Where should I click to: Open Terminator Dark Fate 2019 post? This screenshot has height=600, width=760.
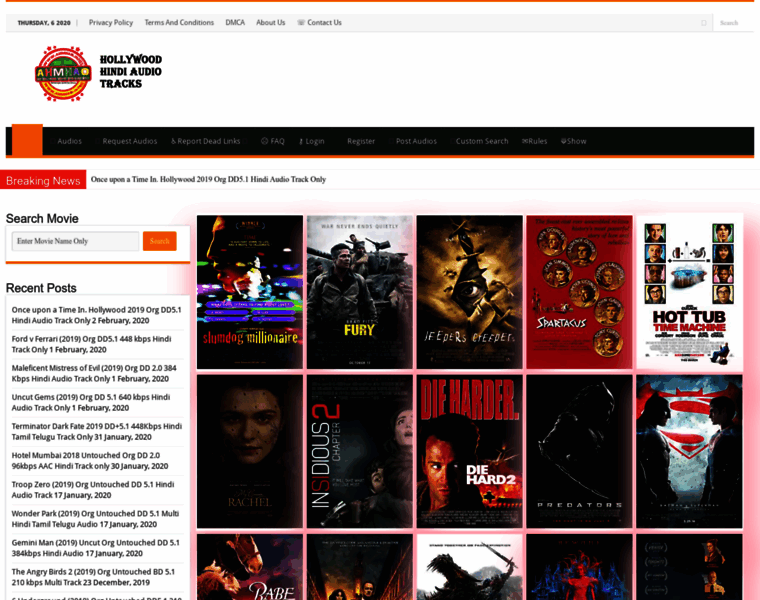point(97,431)
